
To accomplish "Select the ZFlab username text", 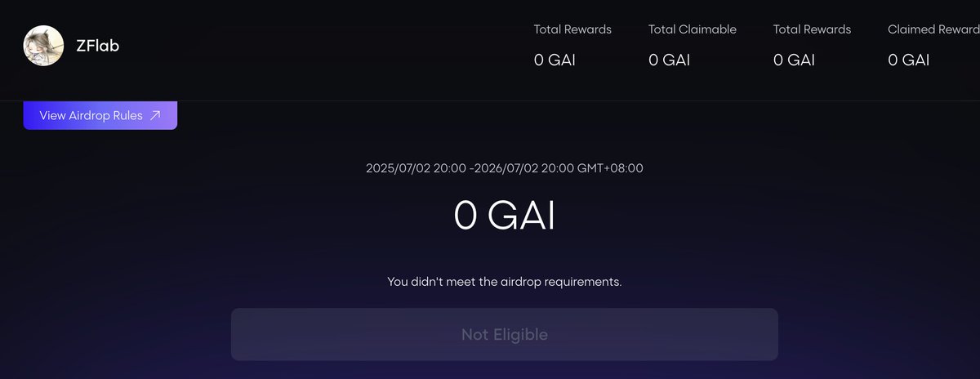I will click(98, 46).
